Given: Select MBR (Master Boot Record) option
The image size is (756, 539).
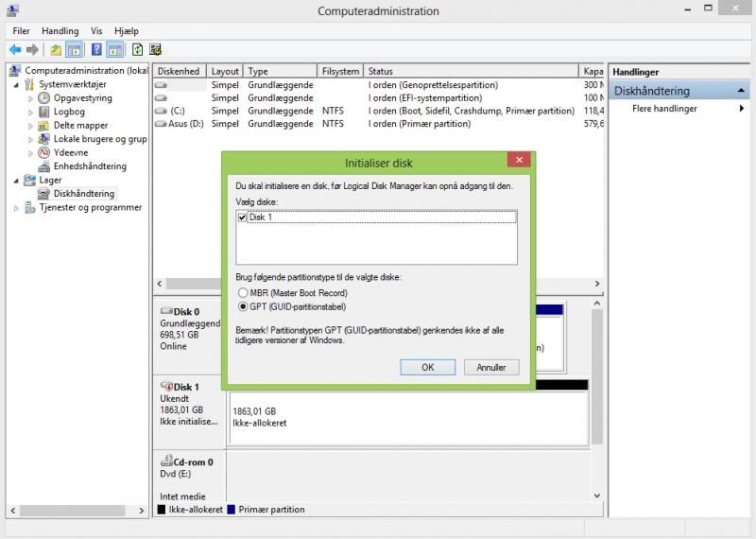Looking at the screenshot, I should (243, 293).
